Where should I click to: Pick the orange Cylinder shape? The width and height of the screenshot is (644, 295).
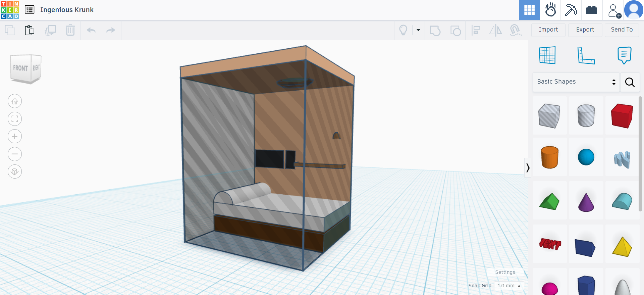click(549, 157)
